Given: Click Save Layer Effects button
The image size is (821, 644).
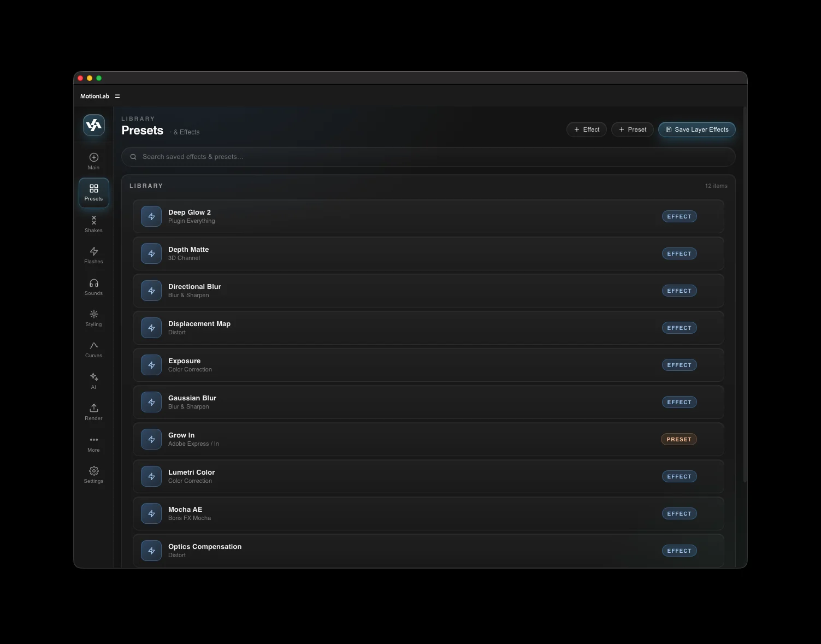Looking at the screenshot, I should (697, 129).
